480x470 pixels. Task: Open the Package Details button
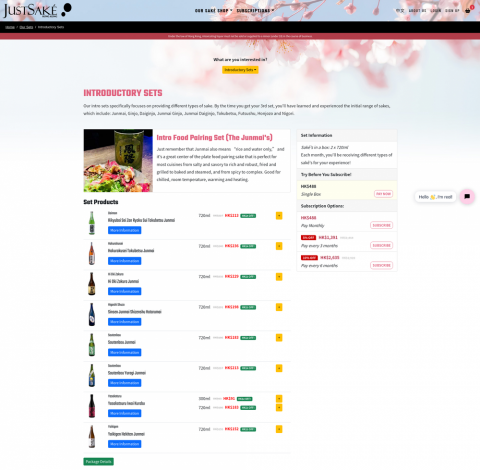pos(98,461)
